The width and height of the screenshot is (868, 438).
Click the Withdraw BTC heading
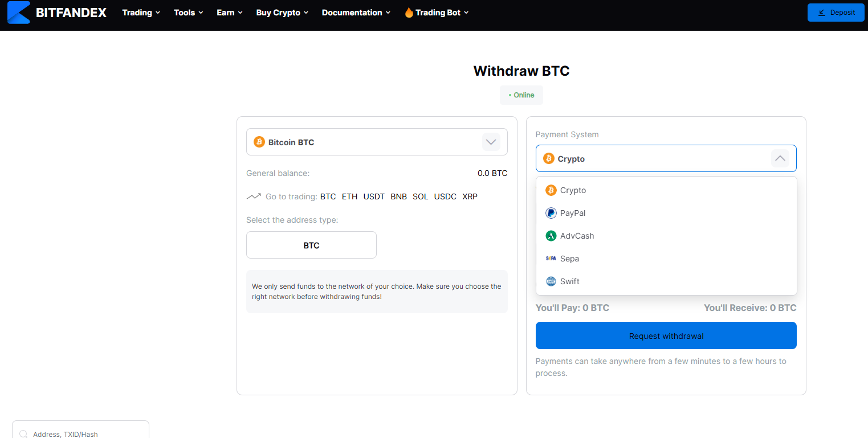[521, 71]
